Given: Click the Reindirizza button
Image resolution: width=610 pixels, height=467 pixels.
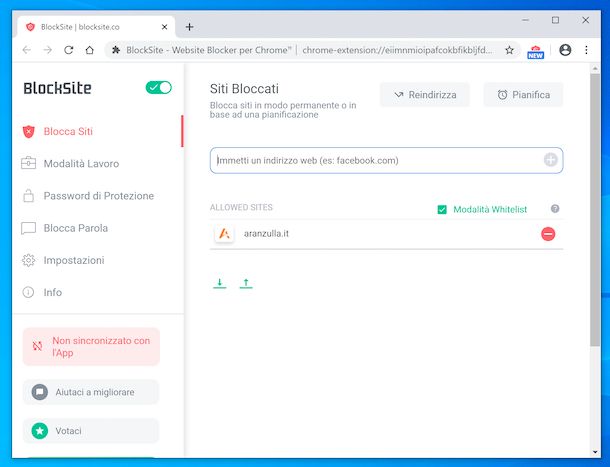Looking at the screenshot, I should tap(425, 95).
